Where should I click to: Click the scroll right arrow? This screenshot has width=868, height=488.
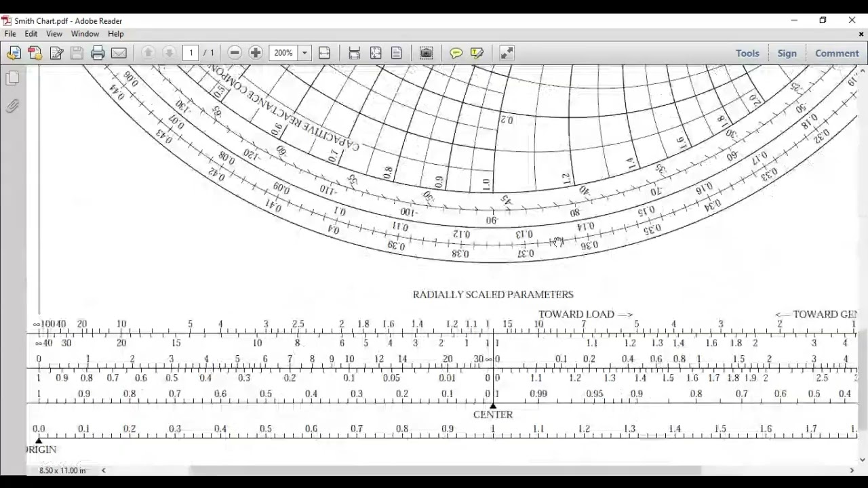(852, 470)
